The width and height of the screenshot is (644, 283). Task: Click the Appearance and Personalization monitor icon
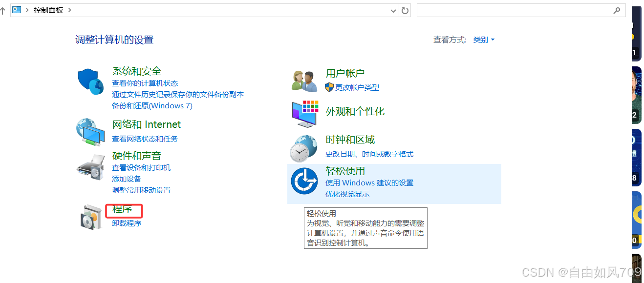point(305,114)
